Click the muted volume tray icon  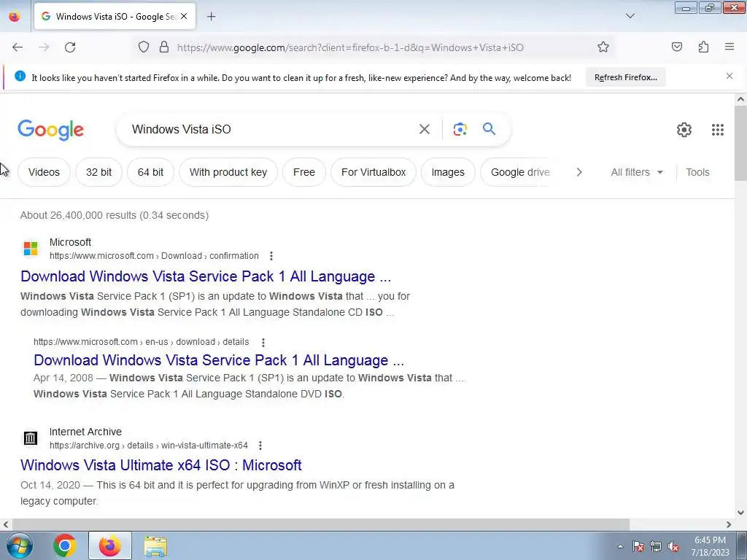[x=673, y=546]
